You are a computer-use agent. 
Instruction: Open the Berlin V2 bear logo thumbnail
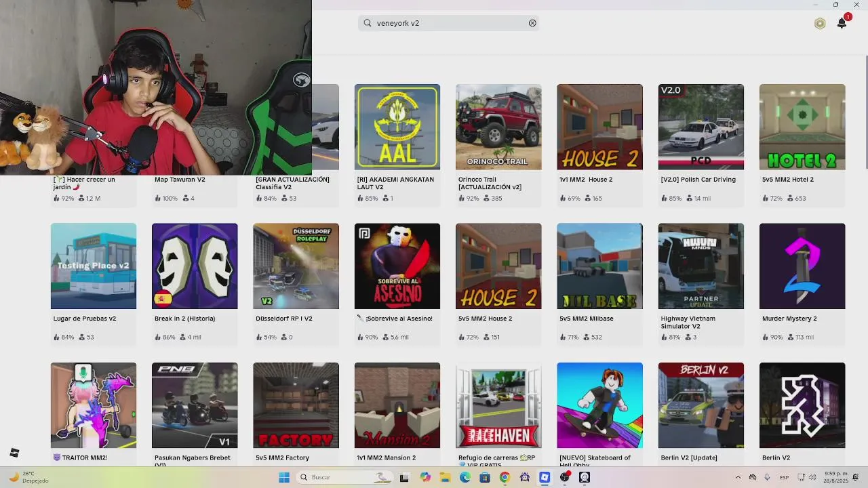pos(802,405)
